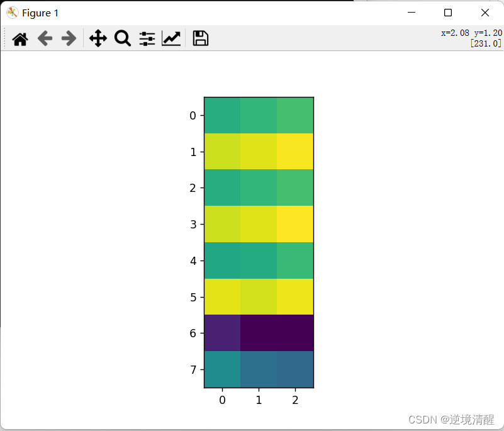The height and width of the screenshot is (431, 504).
Task: Go back to previous view arrow
Action: pos(45,38)
